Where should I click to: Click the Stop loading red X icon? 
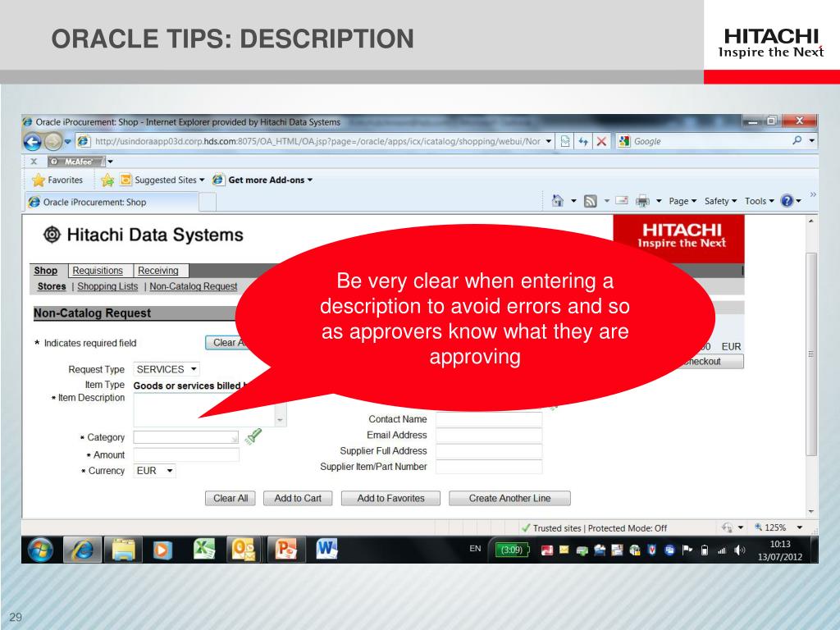tap(601, 141)
